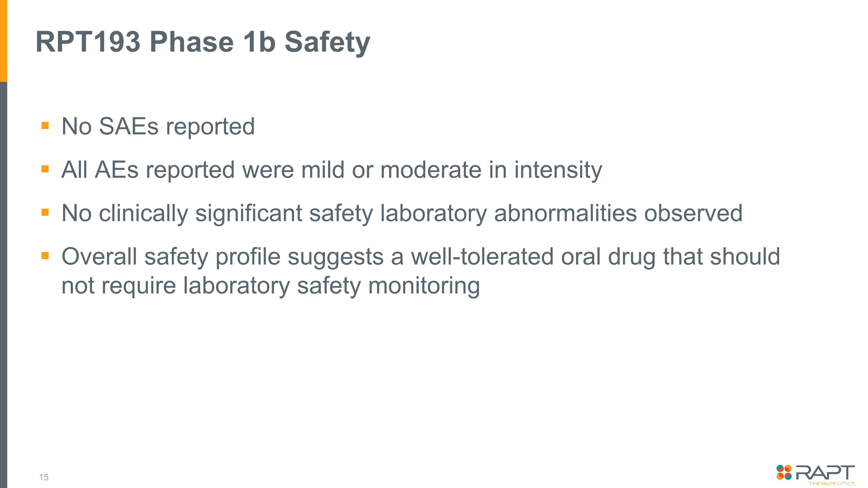Viewport: 868px width, 488px height.
Task: Click the orange accent bar at top-left
Action: (3, 40)
